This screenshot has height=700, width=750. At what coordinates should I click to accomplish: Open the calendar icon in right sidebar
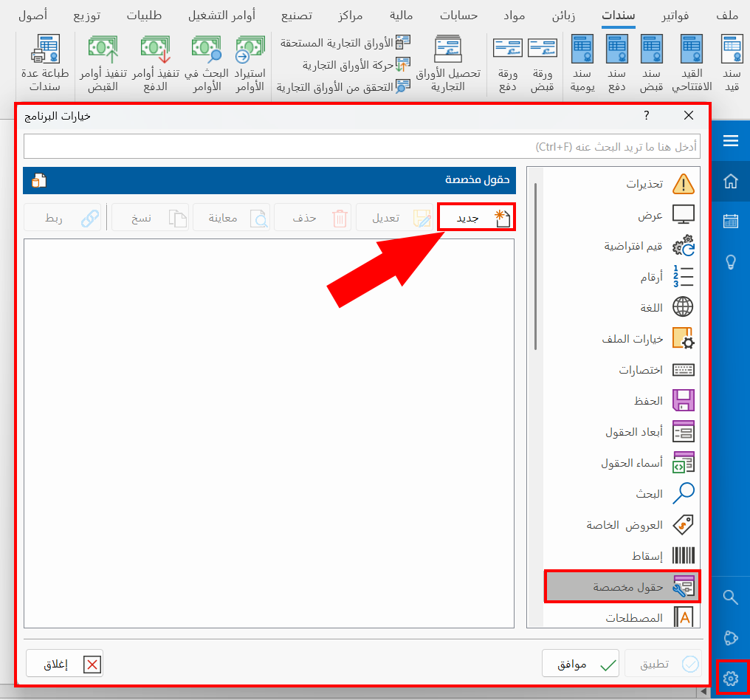(732, 220)
